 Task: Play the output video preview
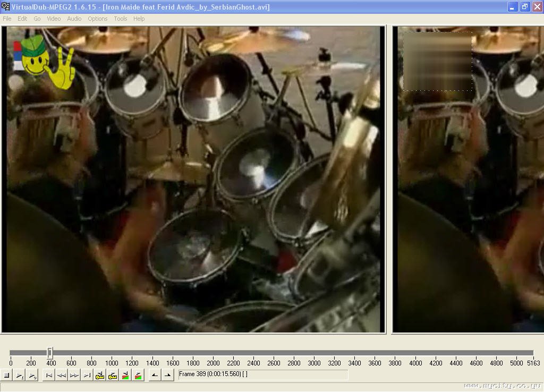tap(32, 376)
